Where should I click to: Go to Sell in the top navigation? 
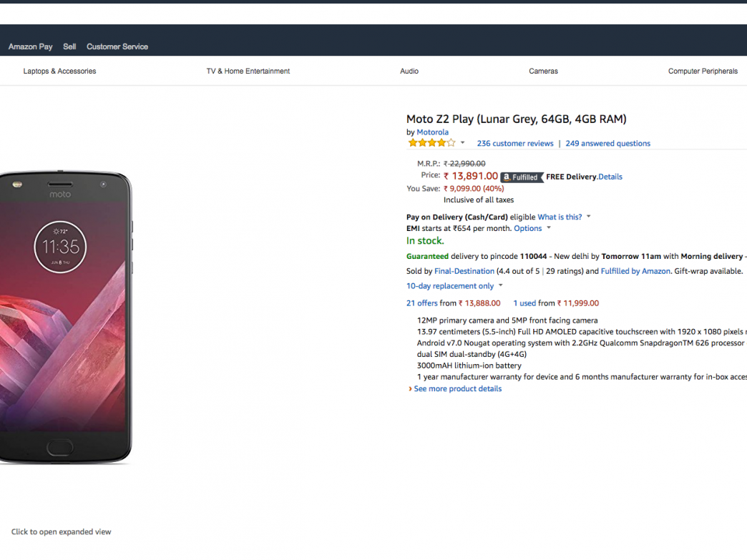pyautogui.click(x=69, y=46)
